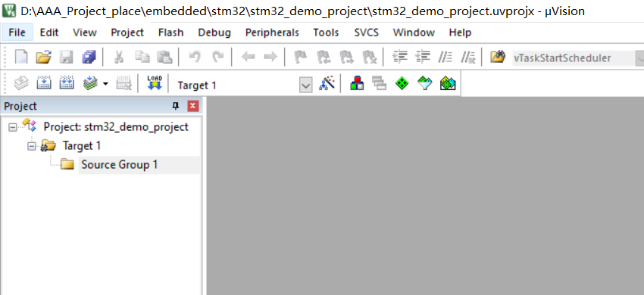The height and width of the screenshot is (295, 644).
Task: Click the vTaskStartScheduler find text field
Action: click(573, 58)
